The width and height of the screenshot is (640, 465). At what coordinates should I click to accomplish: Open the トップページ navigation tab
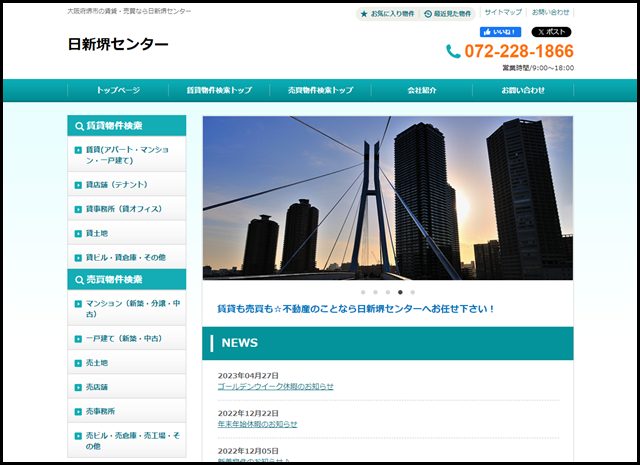click(x=118, y=90)
